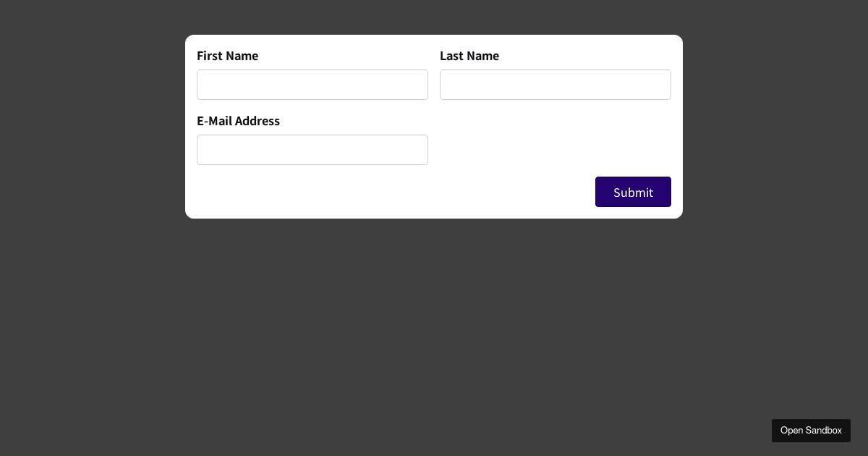Select the First Name label

[x=227, y=56]
